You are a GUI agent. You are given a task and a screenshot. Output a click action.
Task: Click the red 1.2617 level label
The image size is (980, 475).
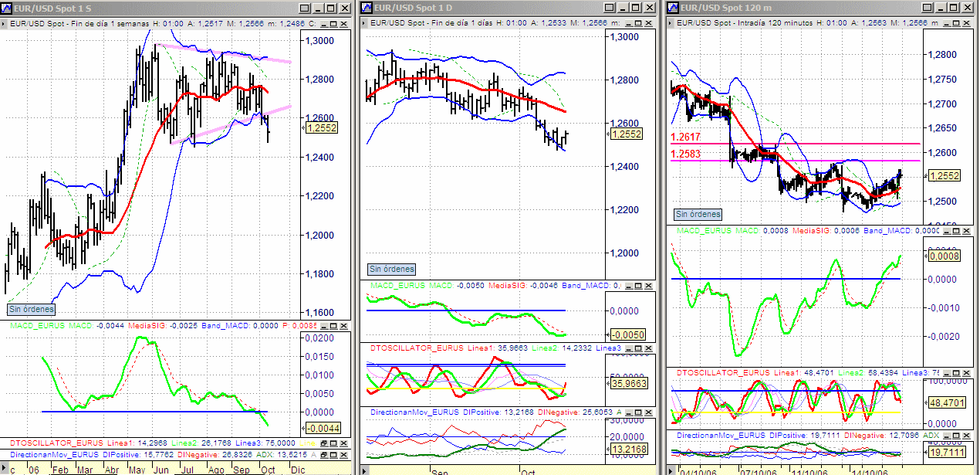click(x=685, y=137)
